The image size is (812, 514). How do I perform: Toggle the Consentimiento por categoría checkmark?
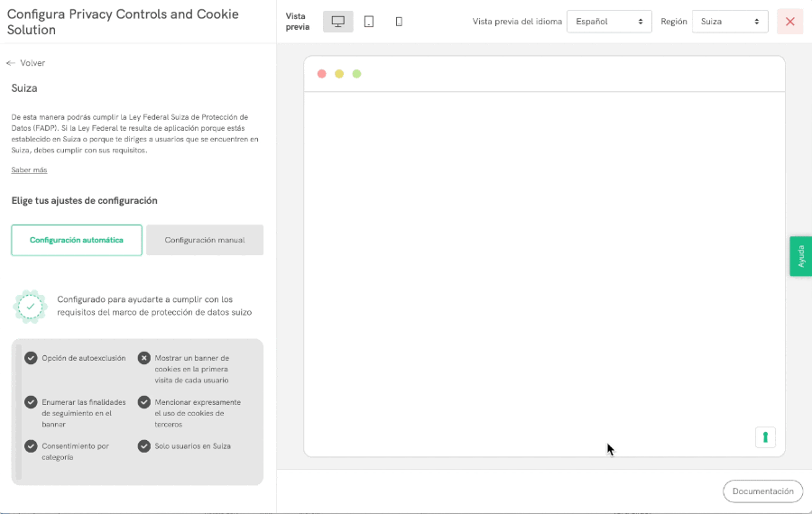pyautogui.click(x=31, y=446)
